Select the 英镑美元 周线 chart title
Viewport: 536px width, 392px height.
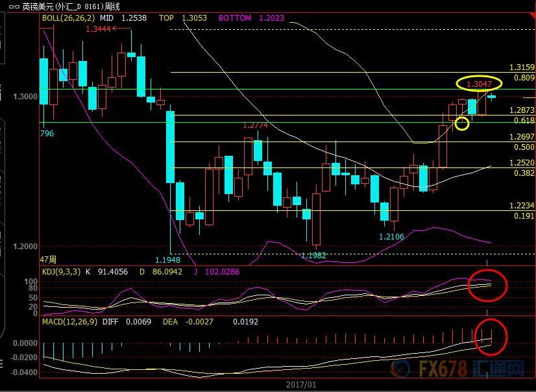pos(71,6)
